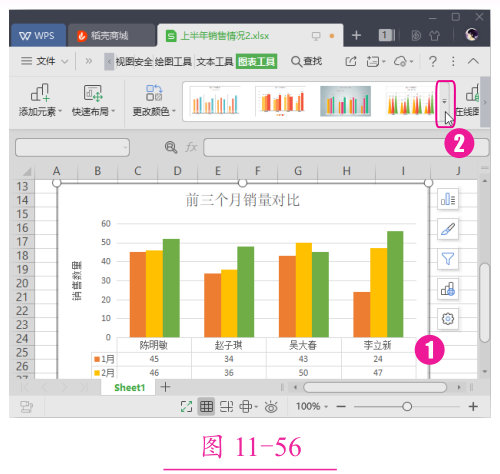The width and height of the screenshot is (500, 474).
Task: Open the chart style brush side button
Action: pos(448,229)
